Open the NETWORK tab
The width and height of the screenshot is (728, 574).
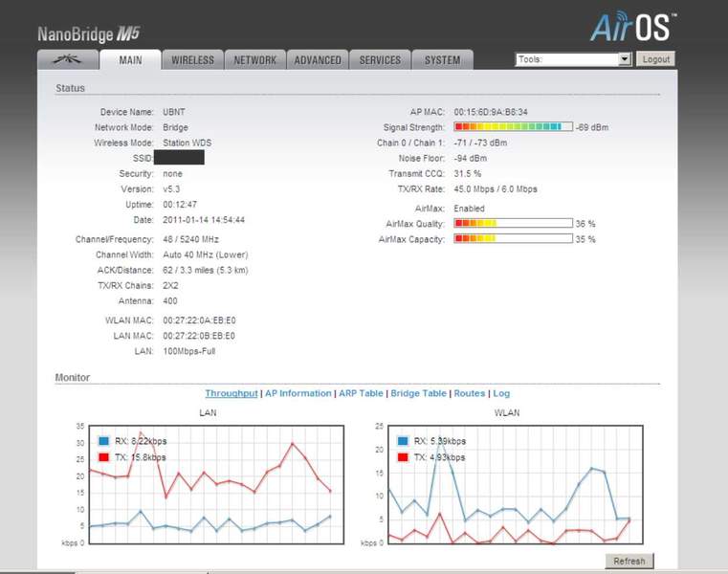pos(254,60)
